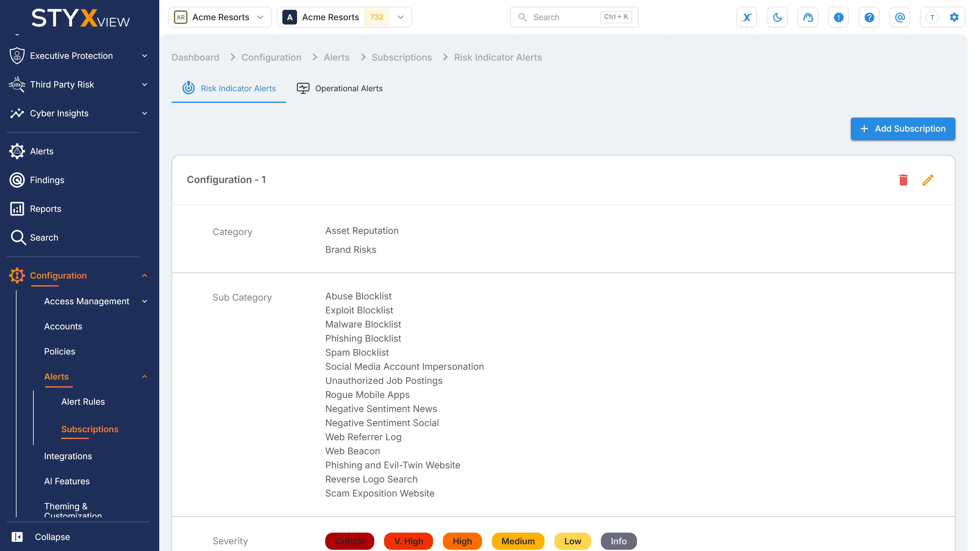Open the X integration icon in header
The width and height of the screenshot is (980, 551).
pos(746,17)
